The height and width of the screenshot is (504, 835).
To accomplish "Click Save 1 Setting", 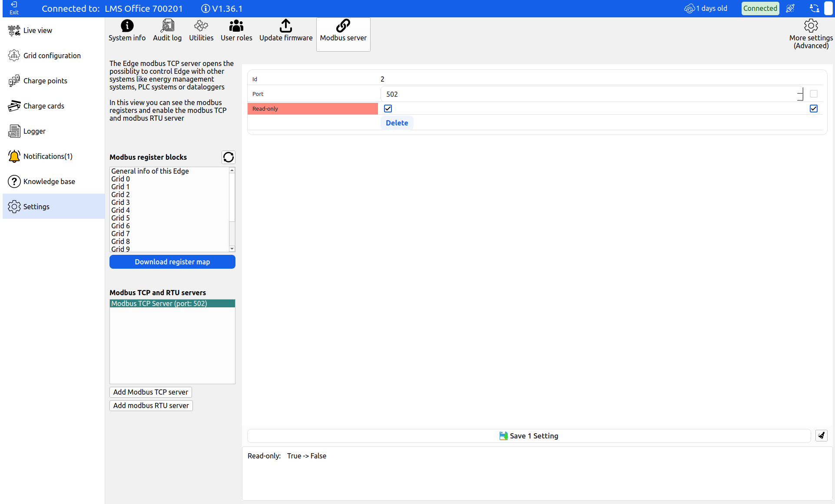I will click(x=529, y=436).
